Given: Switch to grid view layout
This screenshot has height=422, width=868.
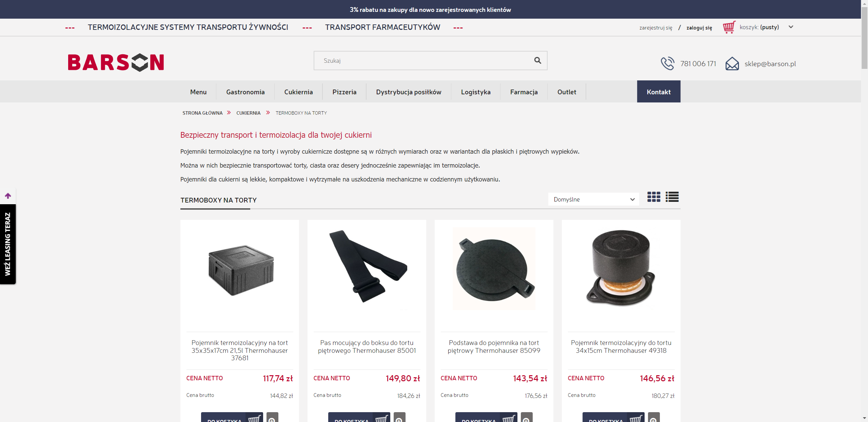Looking at the screenshot, I should [x=653, y=197].
